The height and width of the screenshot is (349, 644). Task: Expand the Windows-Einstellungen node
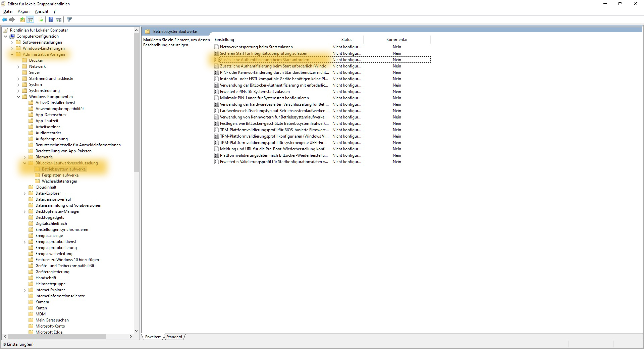(12, 48)
